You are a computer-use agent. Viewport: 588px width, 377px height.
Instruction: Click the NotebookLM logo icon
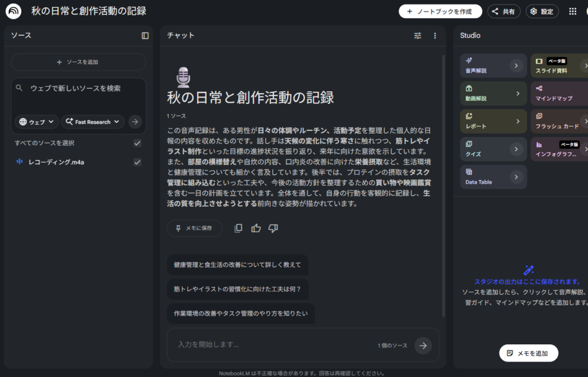pos(13,11)
